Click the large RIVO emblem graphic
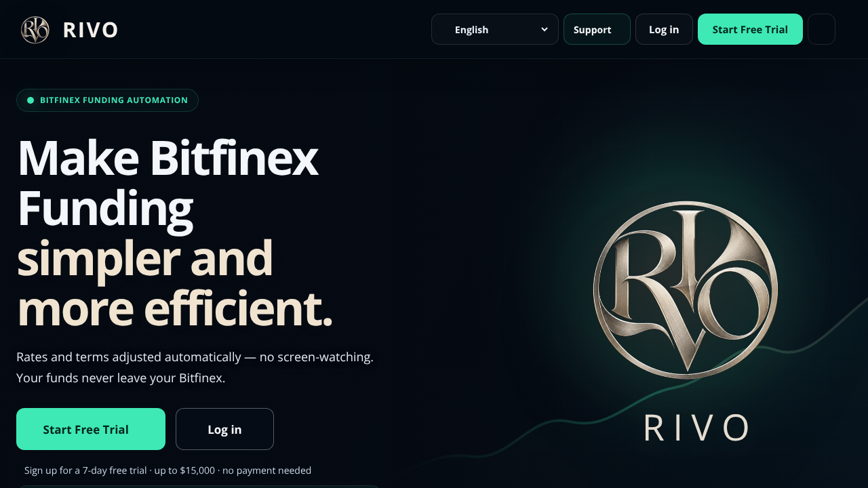Viewport: 868px width, 488px height. pos(686,290)
